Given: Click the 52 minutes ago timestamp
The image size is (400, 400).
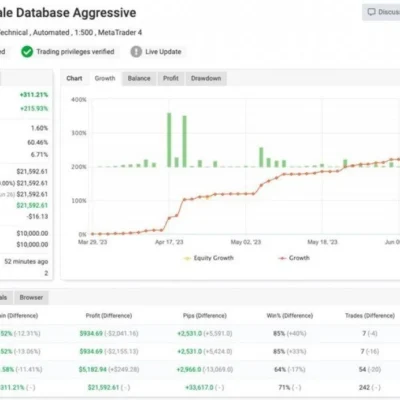Looking at the screenshot, I should tap(26, 262).
